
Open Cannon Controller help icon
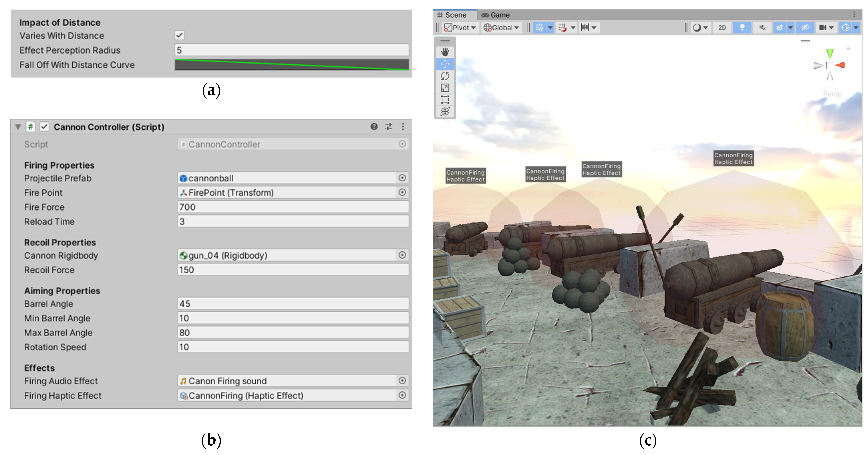[374, 127]
